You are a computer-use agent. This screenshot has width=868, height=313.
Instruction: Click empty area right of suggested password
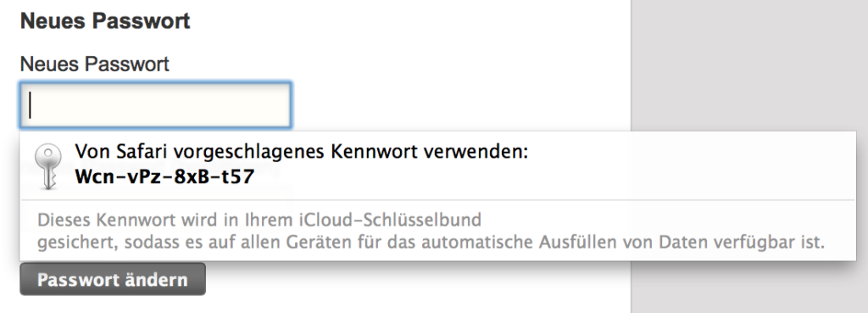click(x=554, y=177)
